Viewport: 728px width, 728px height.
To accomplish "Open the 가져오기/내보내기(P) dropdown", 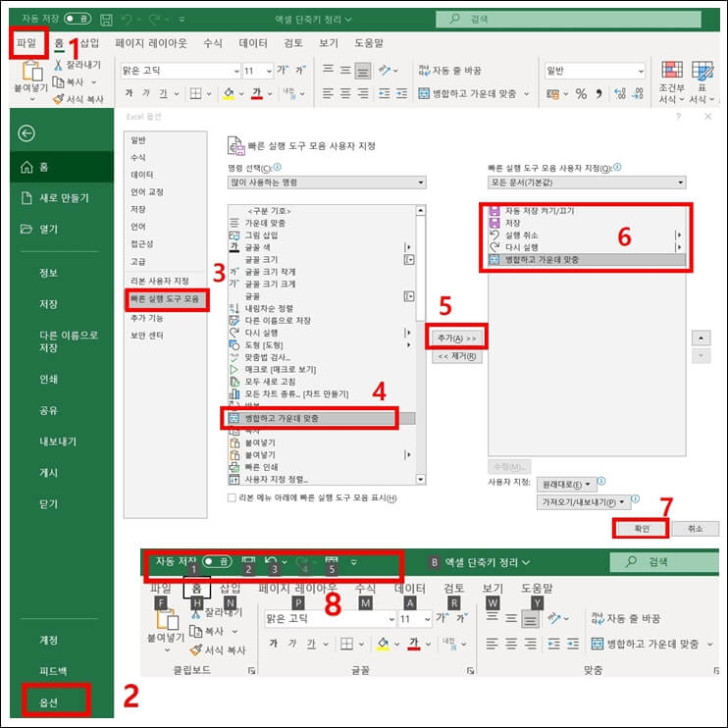I will coord(584,502).
